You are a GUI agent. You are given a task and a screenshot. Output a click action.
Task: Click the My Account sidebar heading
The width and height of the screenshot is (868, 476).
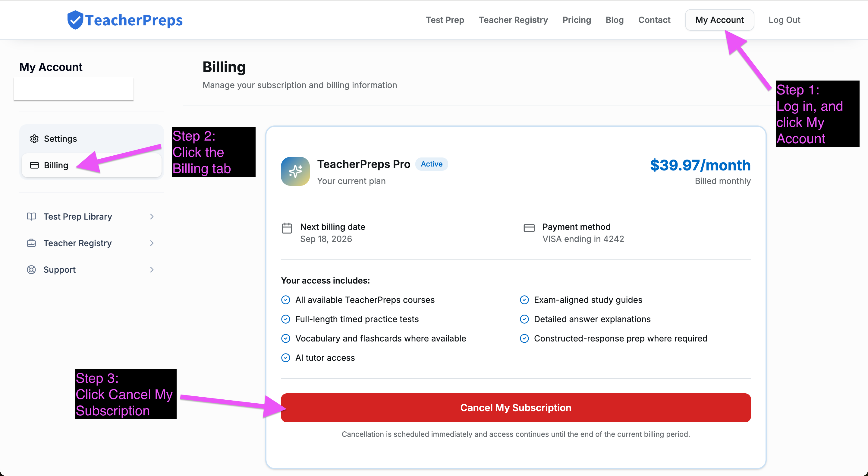click(51, 67)
